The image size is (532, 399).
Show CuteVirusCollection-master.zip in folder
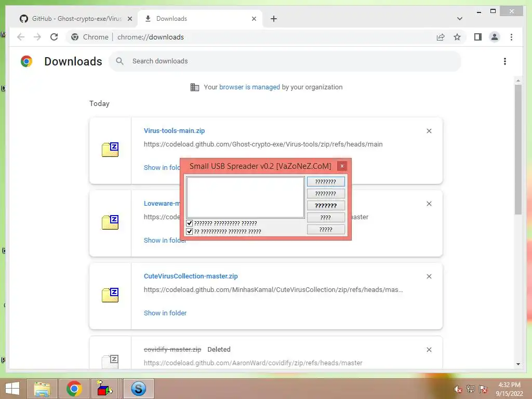[x=165, y=313]
